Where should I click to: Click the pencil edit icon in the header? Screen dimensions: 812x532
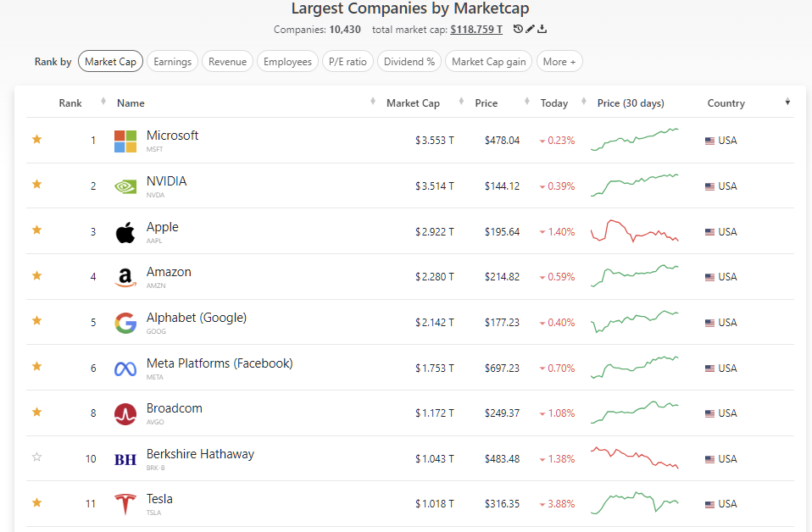[530, 29]
